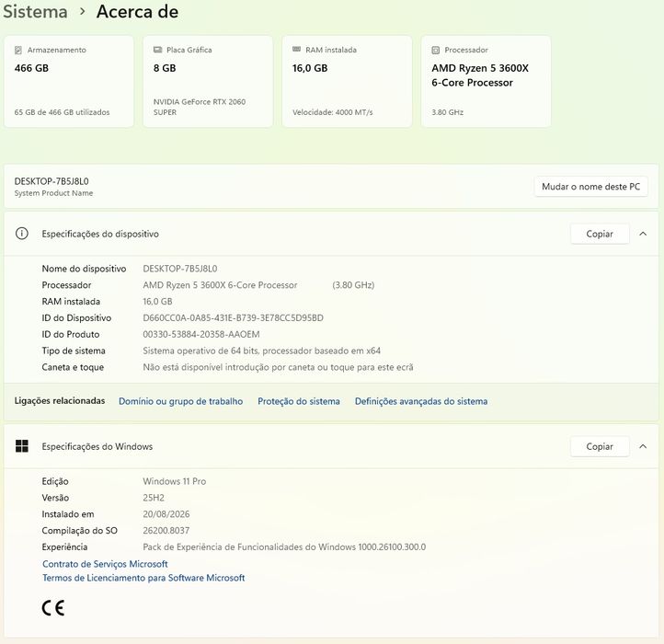This screenshot has width=664, height=644.
Task: Click the Ligações relacionadas label
Action: tap(60, 401)
